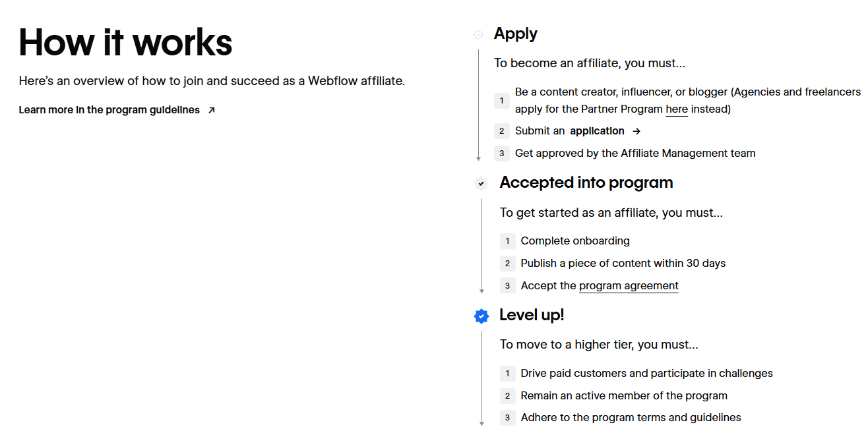The image size is (868, 429).
Task: Click the number 2 badge beside Publish a piece of content
Action: pos(507,263)
